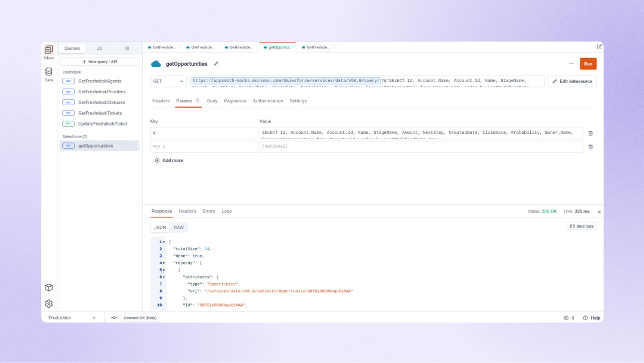Open the Data pane from the sidebar
Viewport: 644px width, 363px height.
49,71
